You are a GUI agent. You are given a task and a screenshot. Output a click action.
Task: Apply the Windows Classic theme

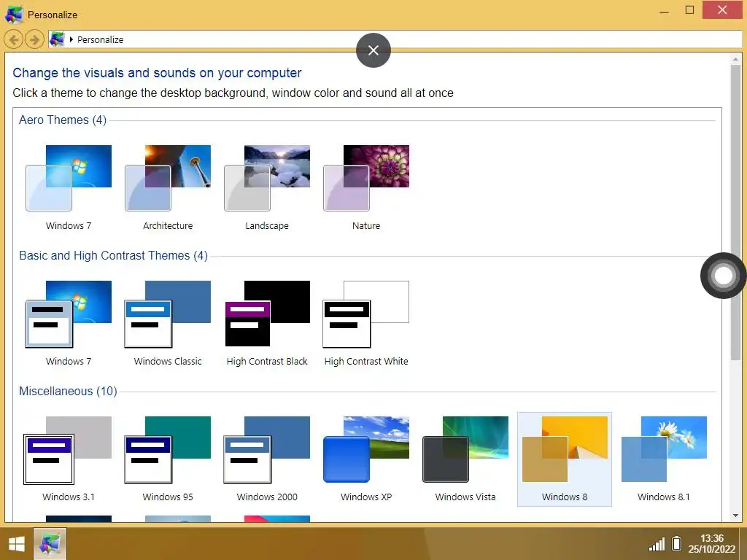pos(168,323)
